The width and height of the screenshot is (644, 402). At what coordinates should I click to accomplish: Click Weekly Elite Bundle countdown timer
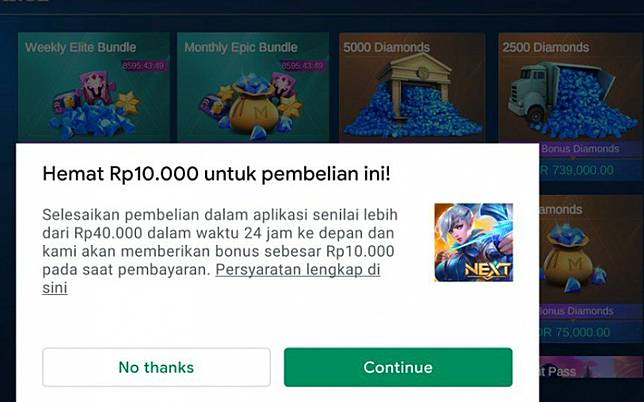point(144,66)
